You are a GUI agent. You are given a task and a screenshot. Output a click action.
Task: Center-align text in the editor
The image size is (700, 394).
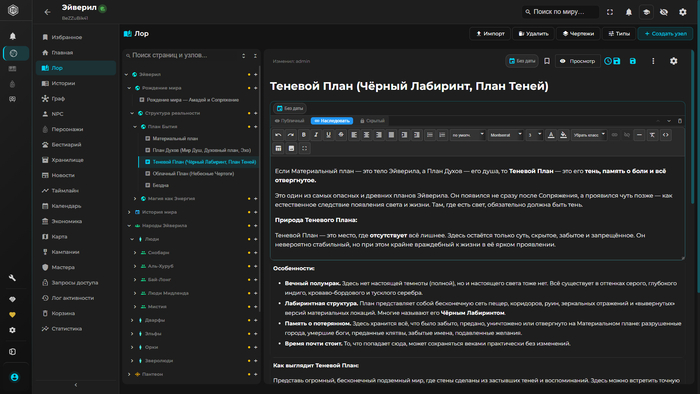(x=367, y=135)
